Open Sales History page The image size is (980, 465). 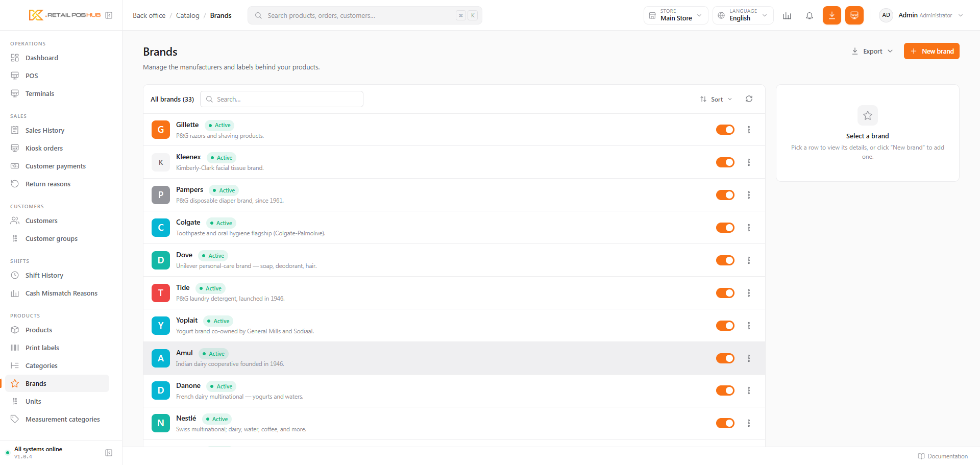tap(57, 130)
